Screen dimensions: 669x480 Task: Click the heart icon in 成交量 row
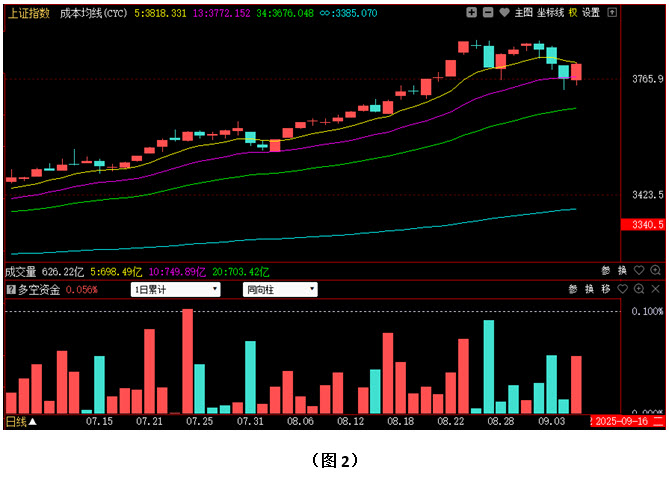[639, 270]
